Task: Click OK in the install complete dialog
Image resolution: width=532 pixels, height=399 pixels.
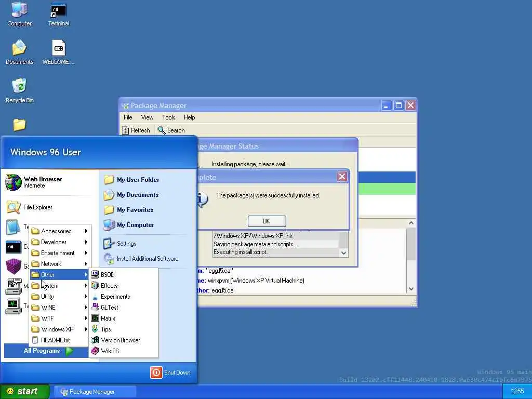Action: (x=267, y=221)
